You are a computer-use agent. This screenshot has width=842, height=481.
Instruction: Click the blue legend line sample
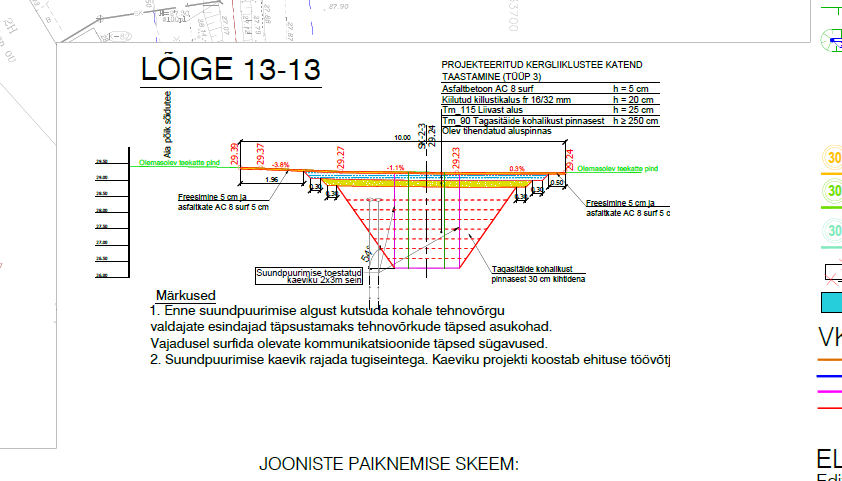[830, 376]
